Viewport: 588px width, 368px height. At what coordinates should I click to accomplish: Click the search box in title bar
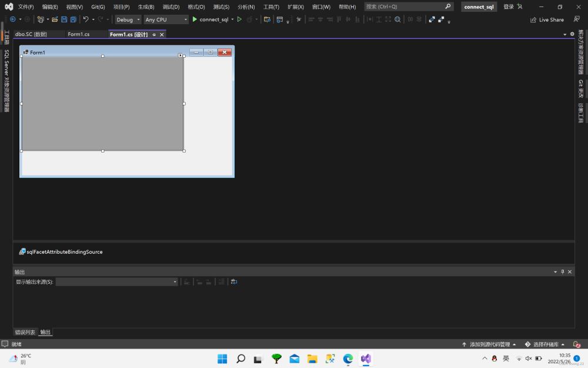click(x=405, y=6)
